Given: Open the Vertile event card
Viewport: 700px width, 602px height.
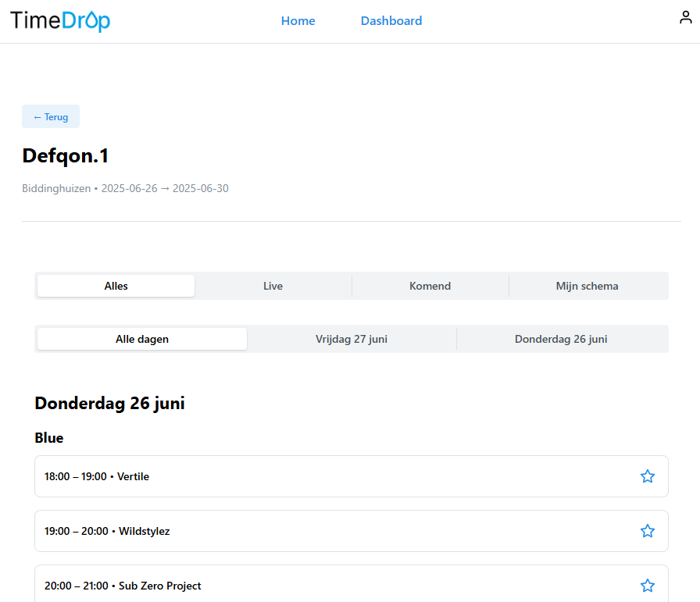Looking at the screenshot, I should click(312, 476).
